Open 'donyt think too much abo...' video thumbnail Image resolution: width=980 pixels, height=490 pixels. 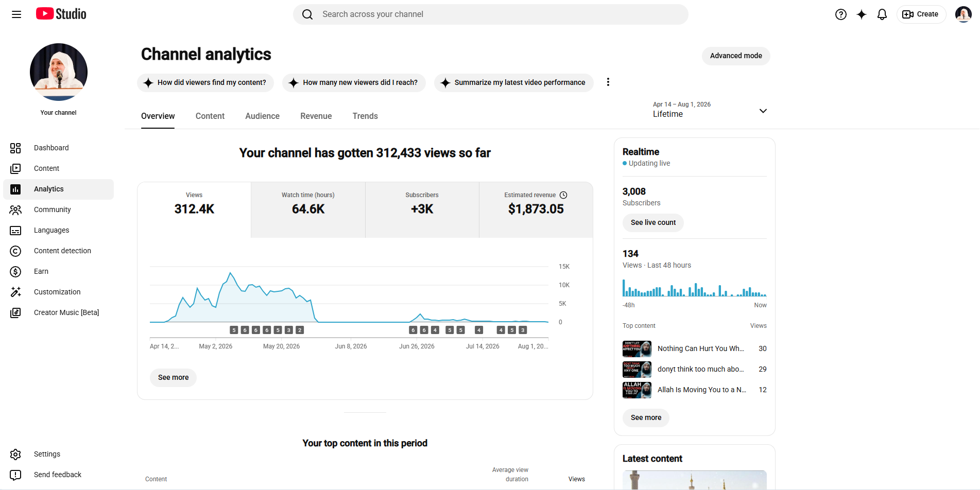(637, 370)
